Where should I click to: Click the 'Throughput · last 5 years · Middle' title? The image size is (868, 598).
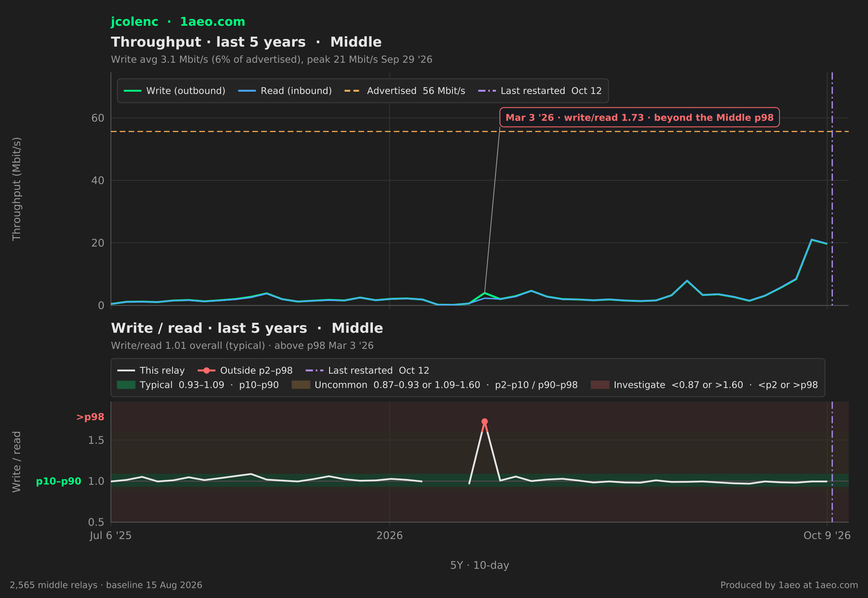pyautogui.click(x=246, y=42)
